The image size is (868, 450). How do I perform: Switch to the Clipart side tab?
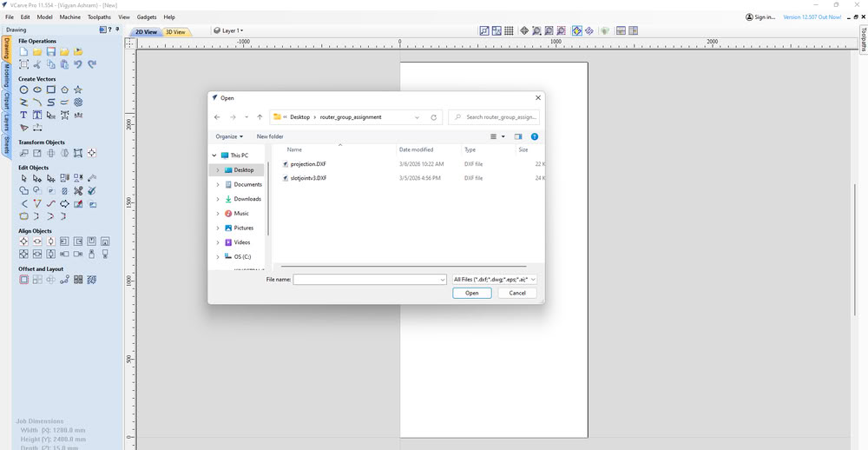click(6, 102)
